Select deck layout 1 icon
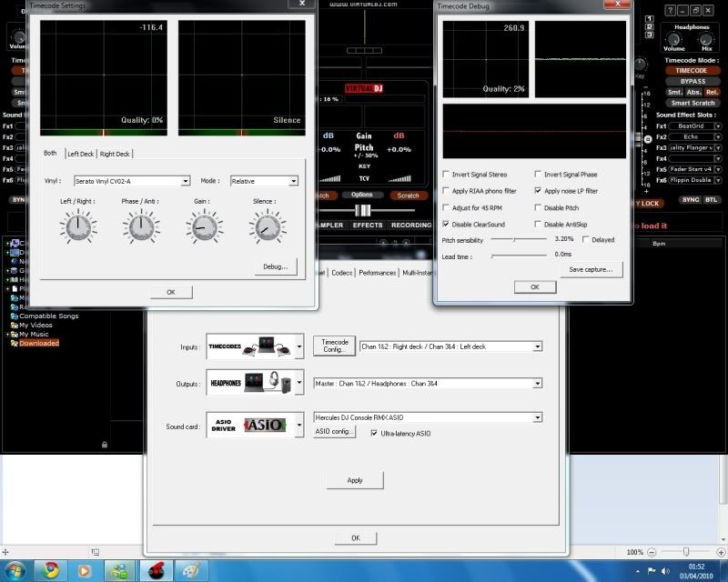728x582 pixels. click(649, 19)
